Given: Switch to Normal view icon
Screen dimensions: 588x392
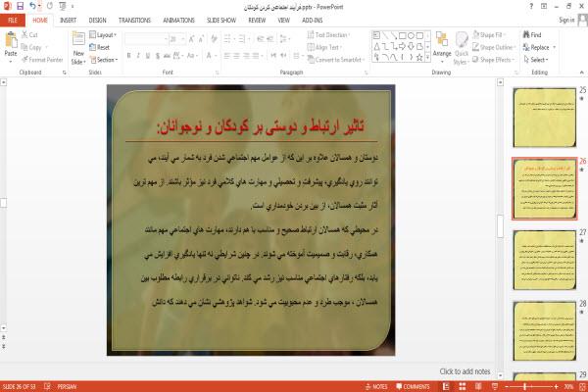Looking at the screenshot, I should (x=446, y=386).
